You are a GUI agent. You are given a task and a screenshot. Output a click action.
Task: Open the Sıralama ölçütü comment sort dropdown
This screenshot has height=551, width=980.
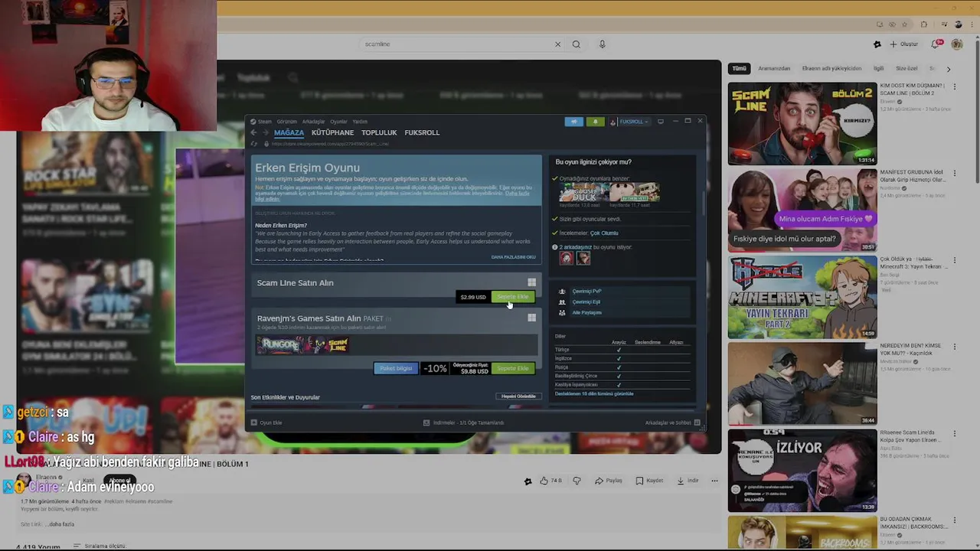click(x=100, y=546)
